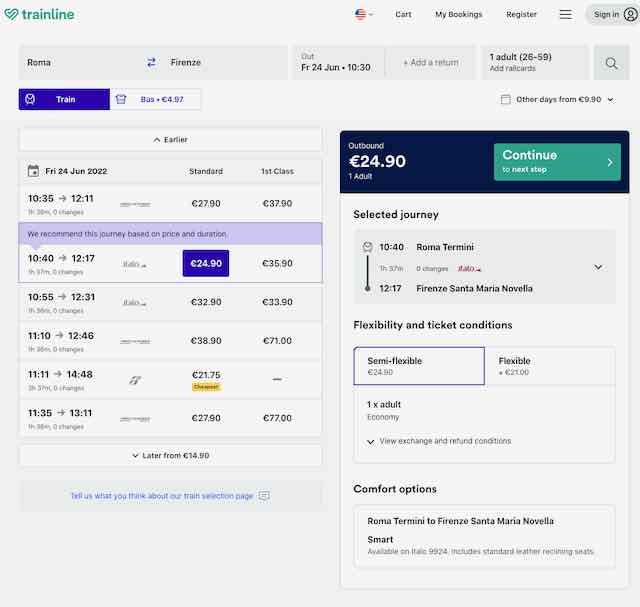The height and width of the screenshot is (607, 640).
Task: Show Later trains from €14.90
Action: pos(170,456)
